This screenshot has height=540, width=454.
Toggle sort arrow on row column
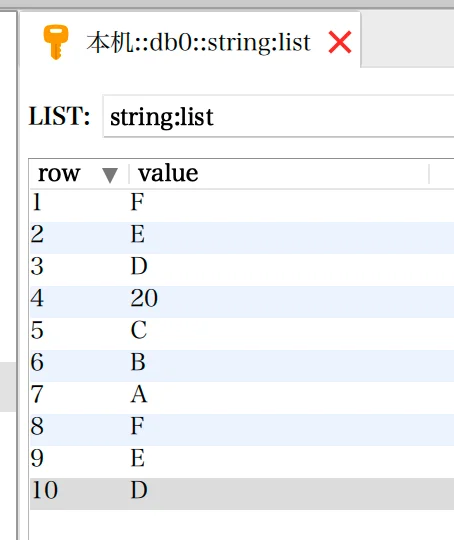click(x=110, y=175)
